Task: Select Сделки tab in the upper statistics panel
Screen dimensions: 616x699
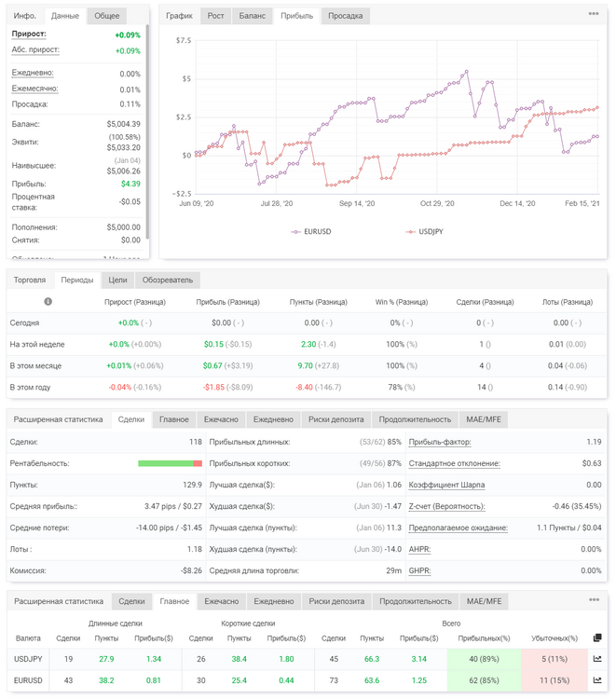Action: 131,419
